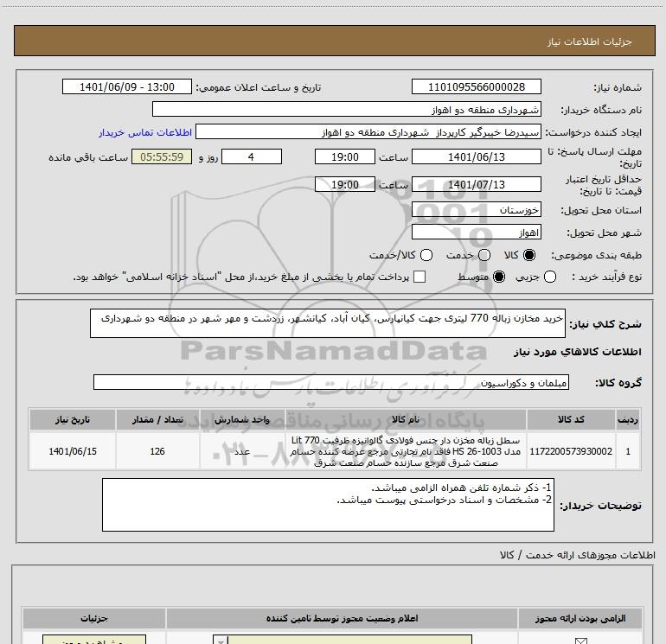Click the جزئیات column header in permits table

[x=94, y=618]
